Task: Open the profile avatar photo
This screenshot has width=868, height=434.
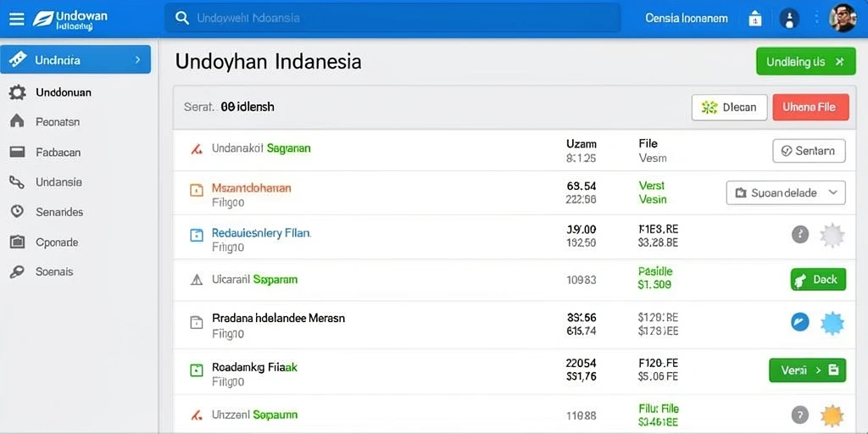Action: (x=843, y=18)
